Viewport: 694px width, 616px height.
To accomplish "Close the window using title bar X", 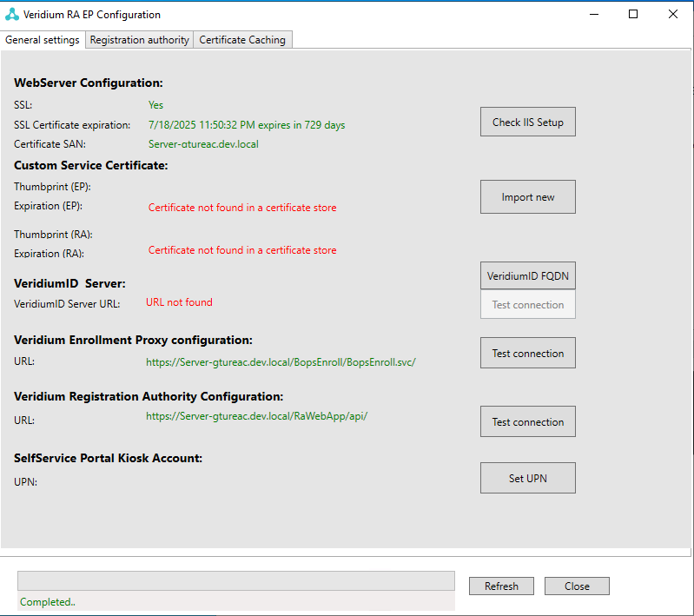I will tap(673, 15).
